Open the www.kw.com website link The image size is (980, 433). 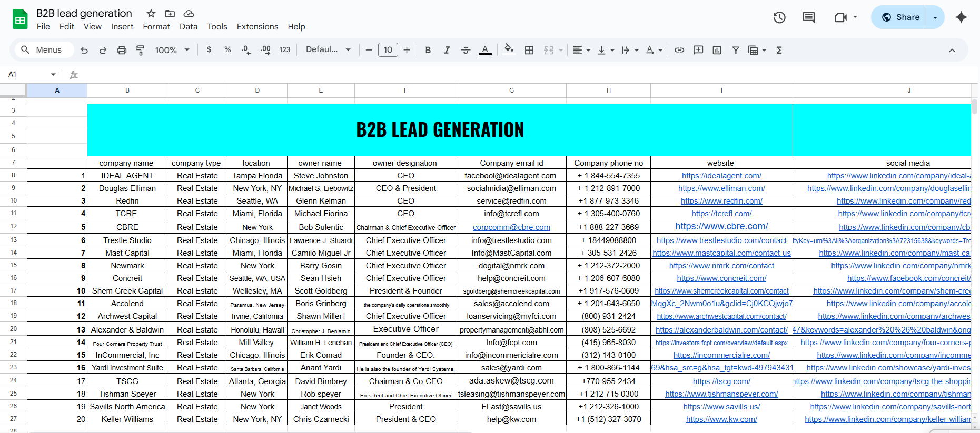(x=721, y=419)
